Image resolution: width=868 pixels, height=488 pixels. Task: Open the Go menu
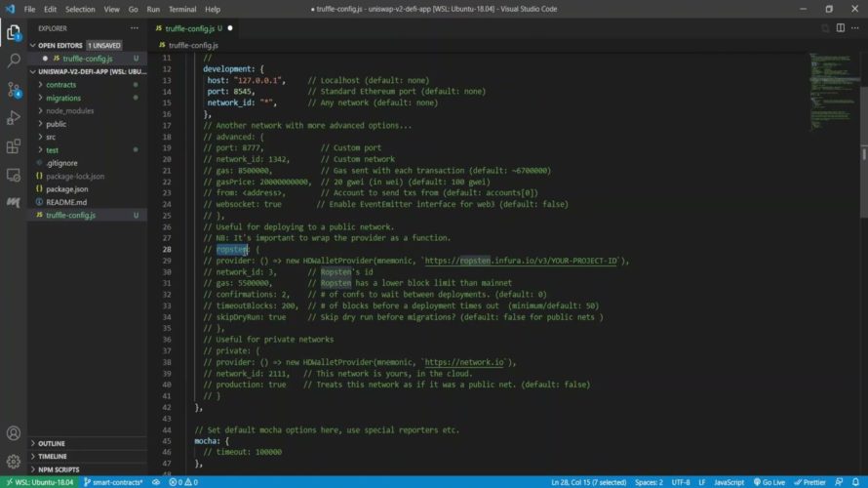(133, 10)
